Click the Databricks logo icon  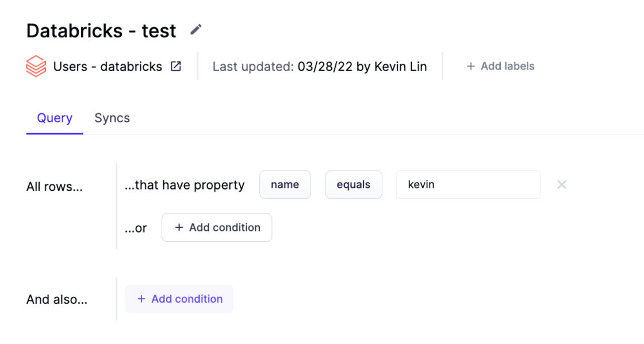pos(36,67)
